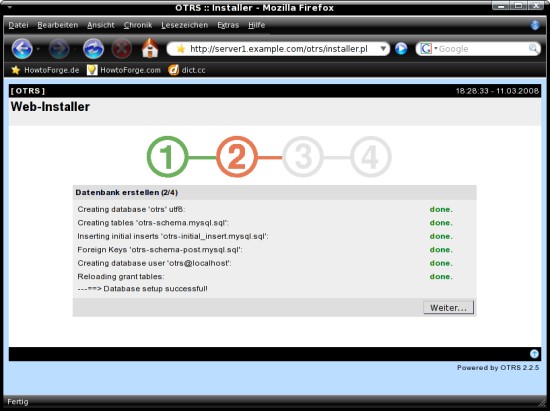Click the blue scroll-to-top arrow icon

(534, 354)
